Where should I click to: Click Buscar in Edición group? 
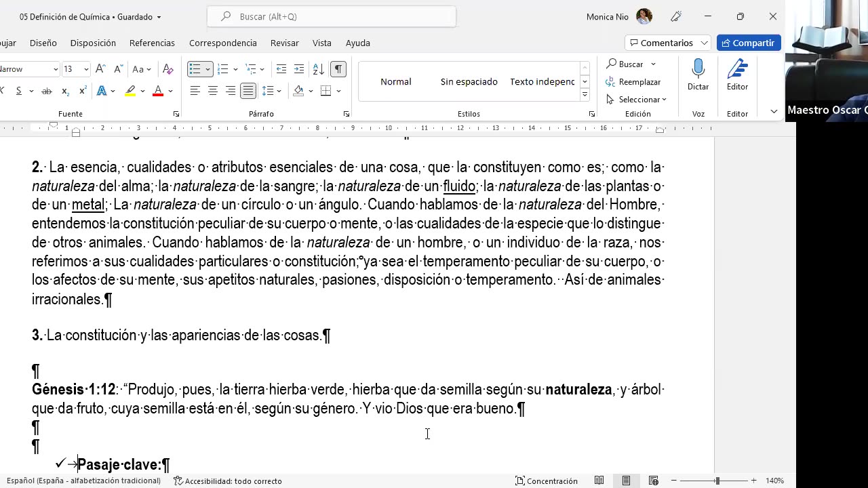(x=625, y=64)
